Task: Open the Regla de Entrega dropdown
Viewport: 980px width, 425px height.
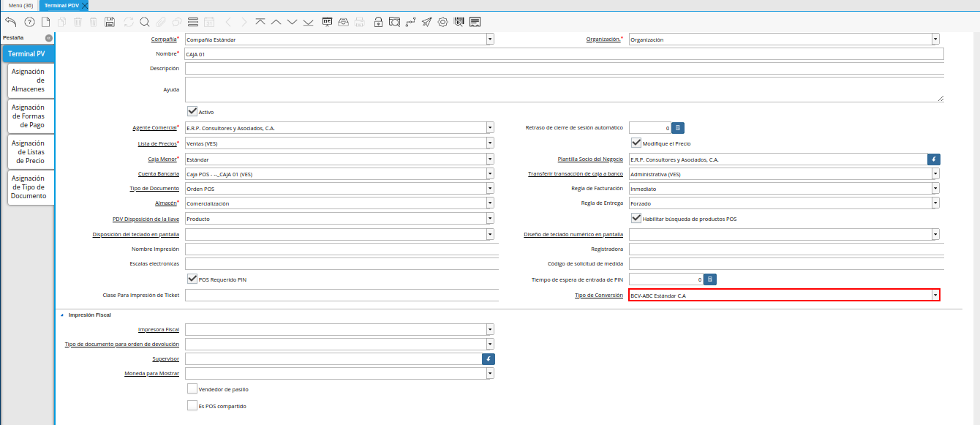Action: coord(935,203)
